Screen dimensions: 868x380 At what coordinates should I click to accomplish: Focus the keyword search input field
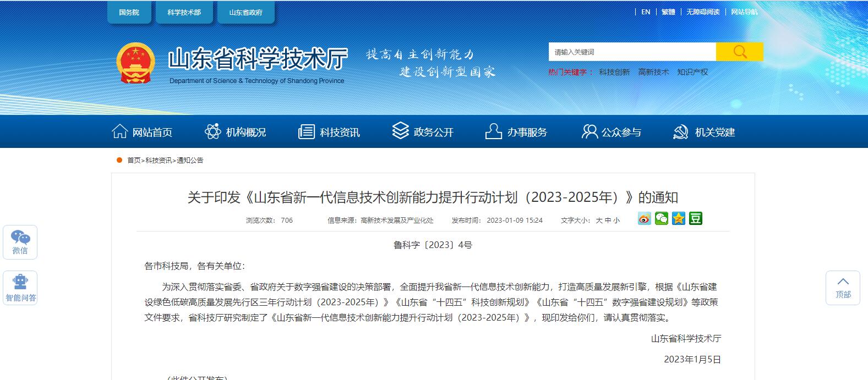coord(632,52)
